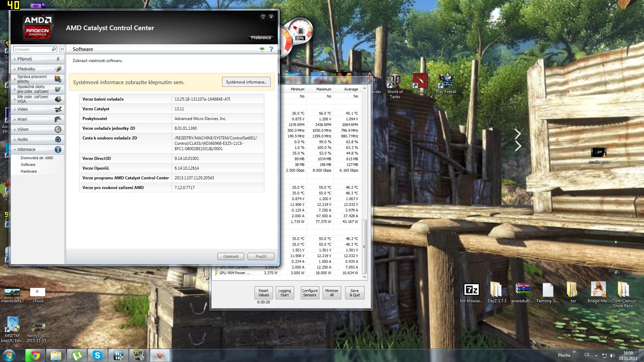The width and height of the screenshot is (644, 362).
Task: Select the farcry3_d3 screenshot file icon
Action: point(38,333)
